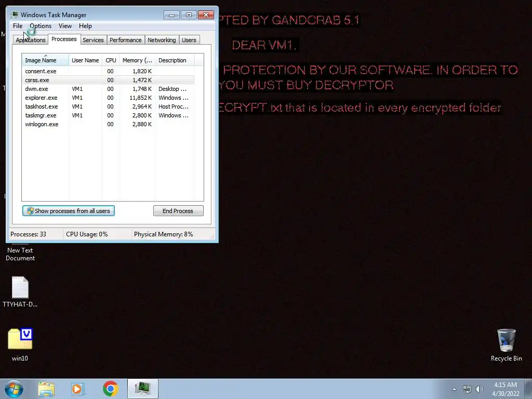Screen dimensions: 532x399
Task: Open the volume speaker tray icon
Action: pyautogui.click(x=480, y=389)
